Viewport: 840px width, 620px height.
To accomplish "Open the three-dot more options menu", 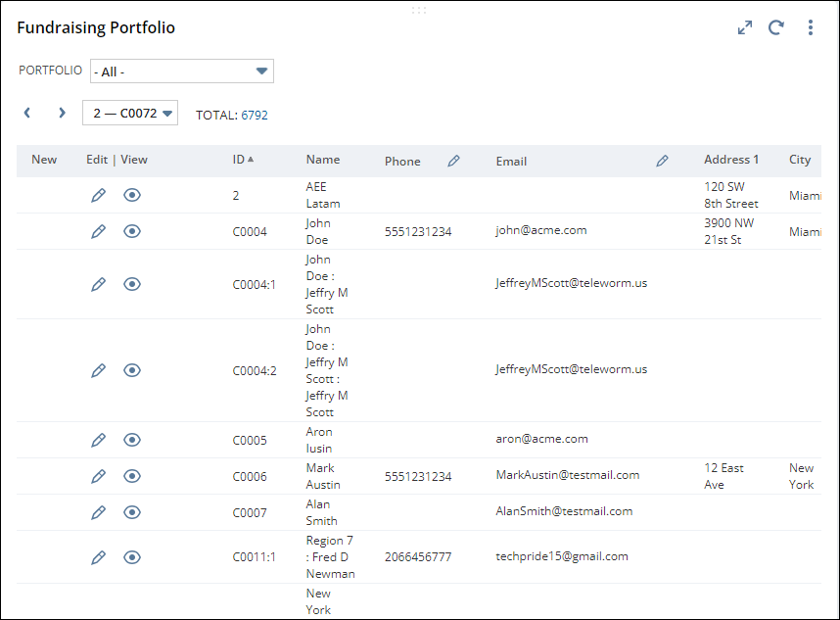I will tap(811, 28).
